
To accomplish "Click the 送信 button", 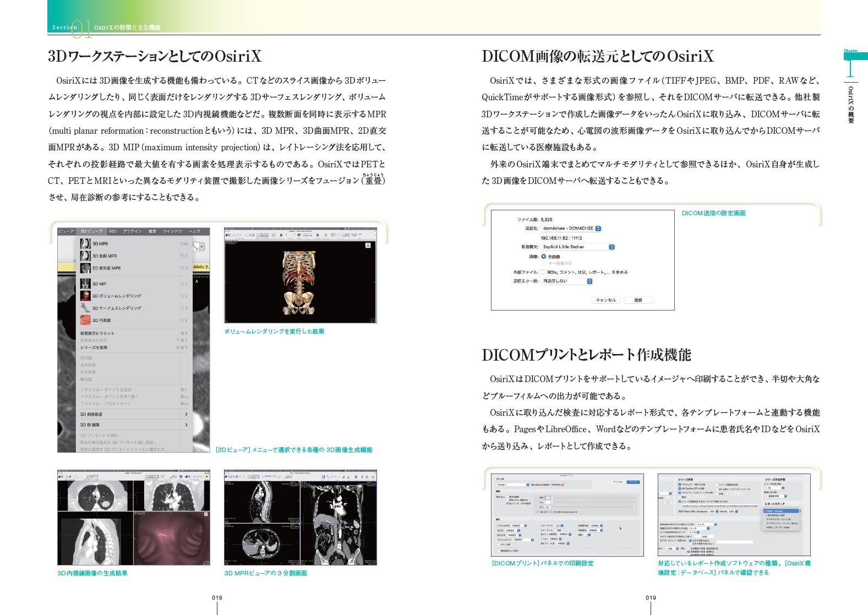I will [638, 300].
